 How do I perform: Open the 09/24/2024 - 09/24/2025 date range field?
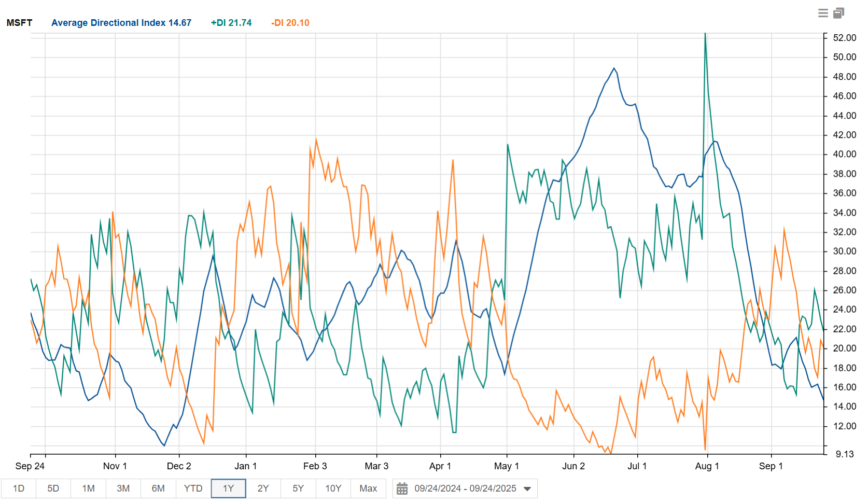pos(465,488)
